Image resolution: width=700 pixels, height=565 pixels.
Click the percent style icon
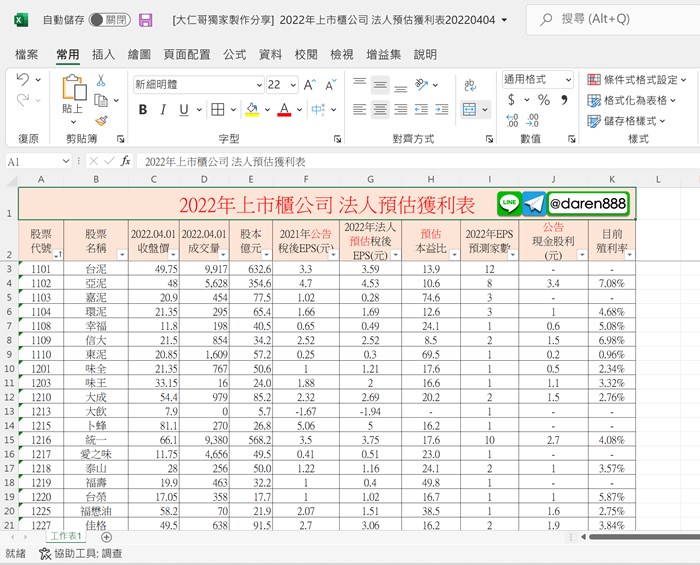click(x=544, y=100)
